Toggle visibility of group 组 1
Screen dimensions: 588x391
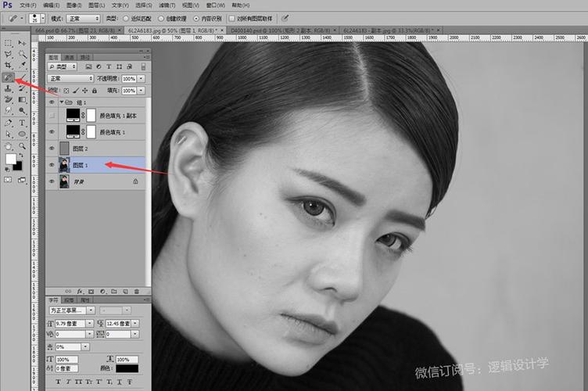coord(52,102)
